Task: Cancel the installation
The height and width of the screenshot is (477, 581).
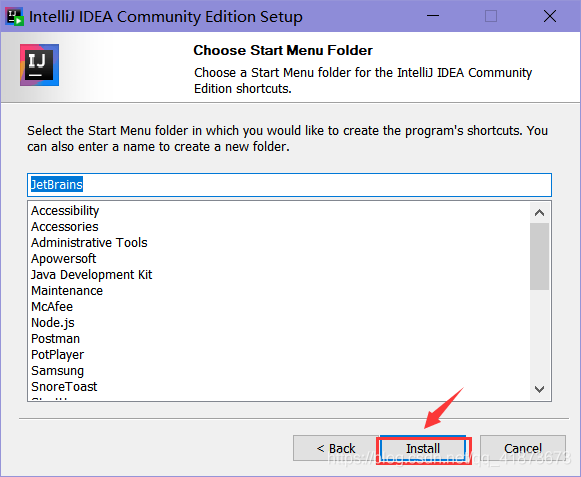Action: (523, 448)
